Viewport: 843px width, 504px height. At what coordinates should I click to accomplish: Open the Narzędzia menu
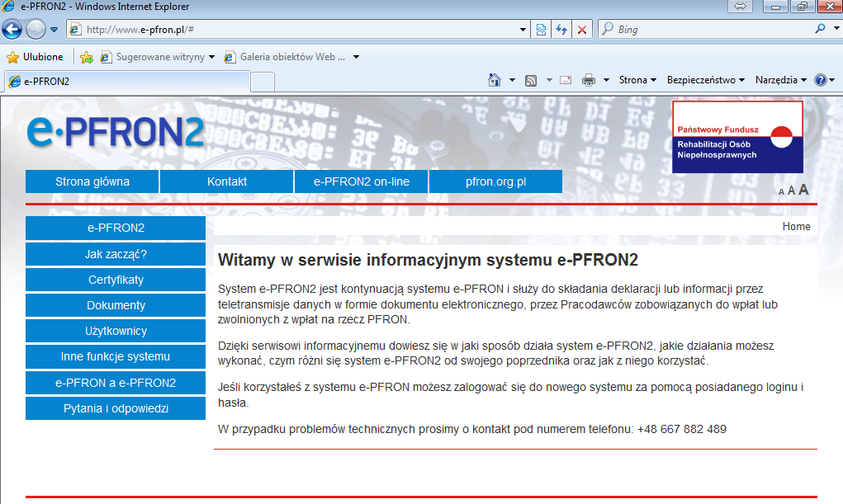click(x=781, y=80)
